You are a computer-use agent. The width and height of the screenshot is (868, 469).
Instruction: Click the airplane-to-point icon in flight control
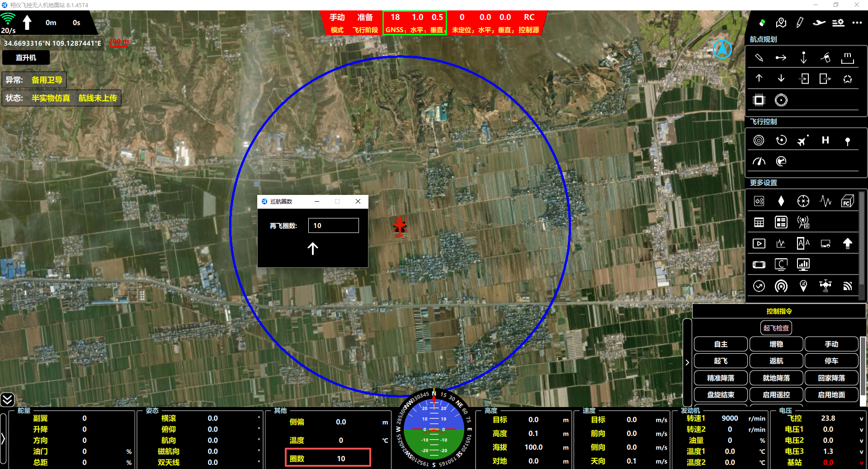tap(803, 140)
